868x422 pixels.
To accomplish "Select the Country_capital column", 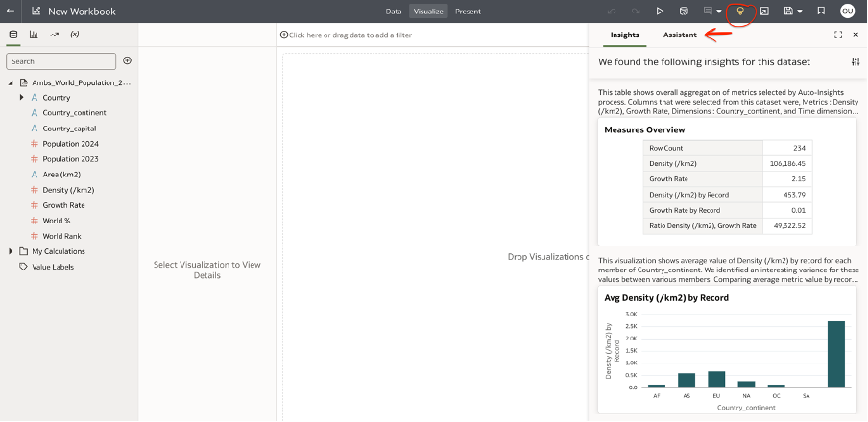I will (x=69, y=129).
